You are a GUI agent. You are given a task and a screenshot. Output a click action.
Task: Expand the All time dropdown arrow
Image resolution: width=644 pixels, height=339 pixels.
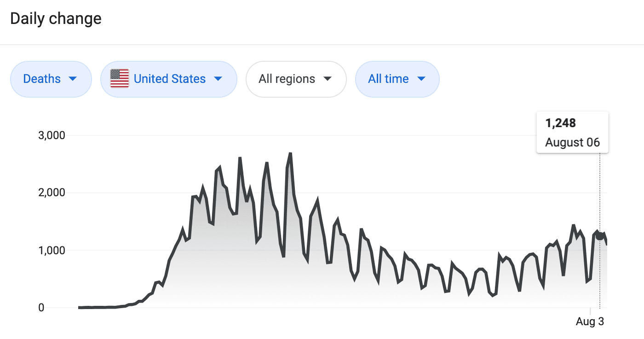pos(421,79)
